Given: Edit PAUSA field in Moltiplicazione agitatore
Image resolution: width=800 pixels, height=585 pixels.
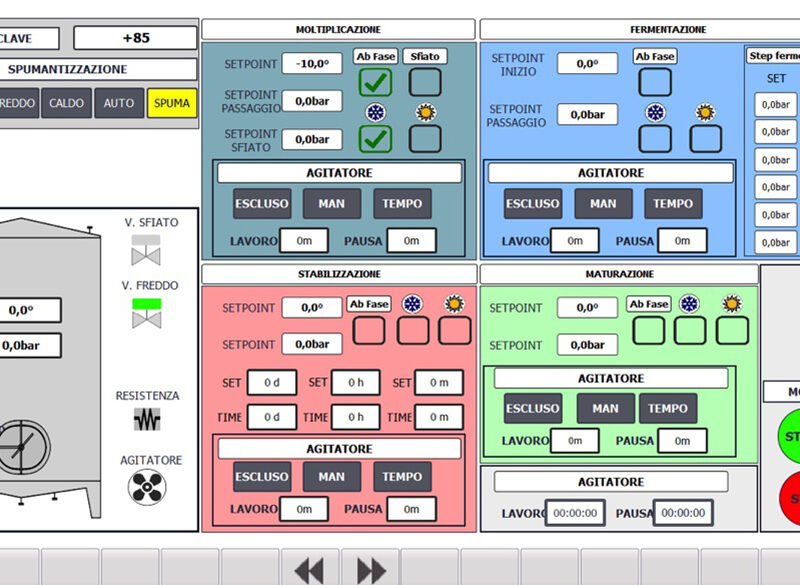Looking at the screenshot, I should [x=412, y=241].
